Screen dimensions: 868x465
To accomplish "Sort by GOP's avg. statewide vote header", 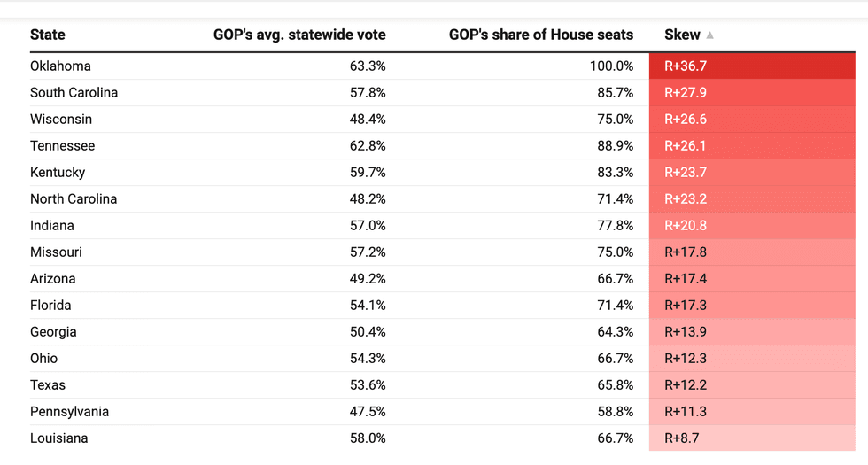I will (299, 35).
